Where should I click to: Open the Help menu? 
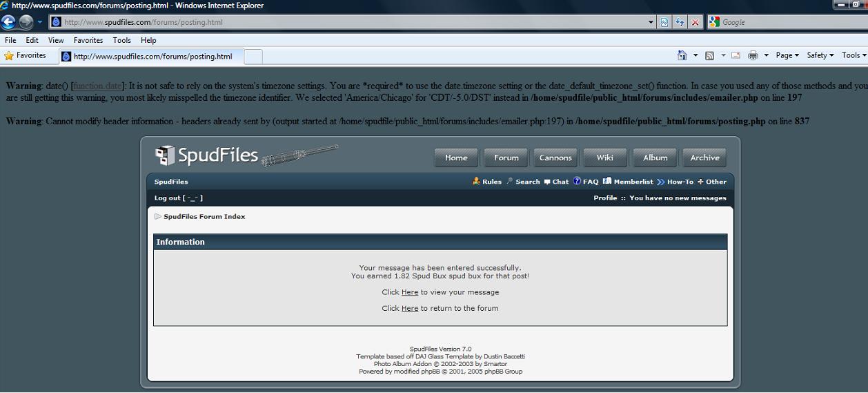coord(148,40)
